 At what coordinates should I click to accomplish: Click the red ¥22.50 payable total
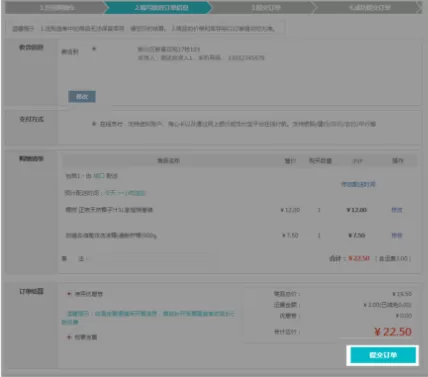pyautogui.click(x=393, y=332)
